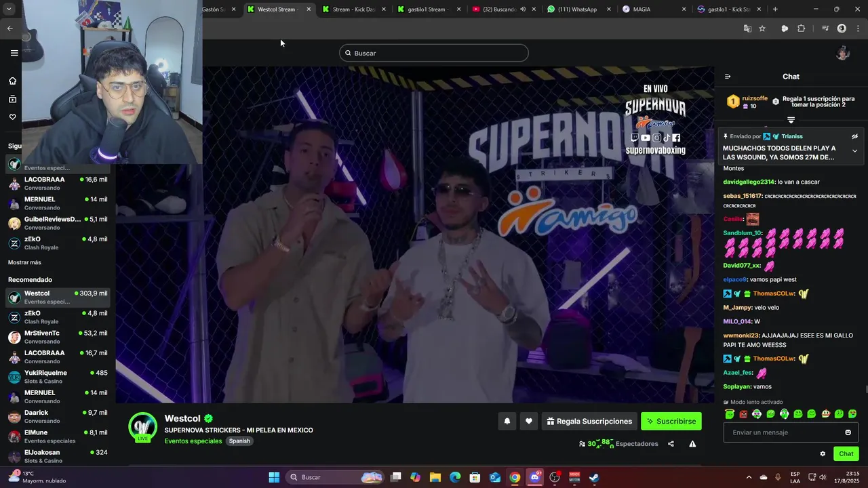Click Trianiss username in pinned message

click(792, 136)
